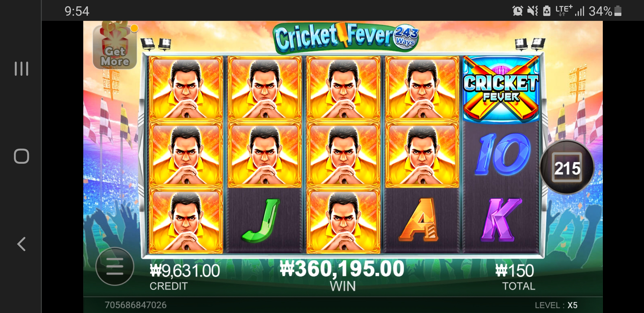644x313 pixels.
Task: Tap the purple K symbol
Action: (501, 220)
